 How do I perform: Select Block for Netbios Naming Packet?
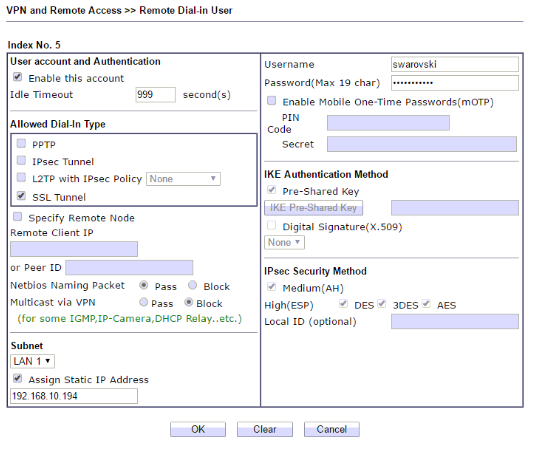[193, 285]
